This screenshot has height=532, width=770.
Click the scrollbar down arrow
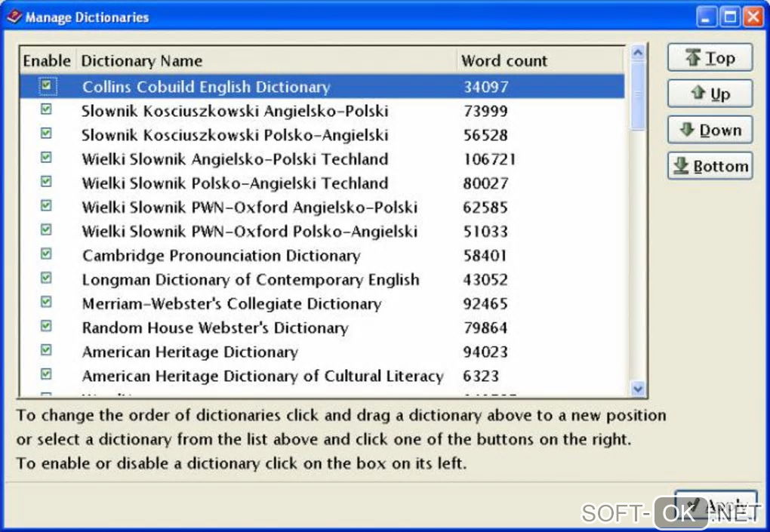pyautogui.click(x=638, y=389)
